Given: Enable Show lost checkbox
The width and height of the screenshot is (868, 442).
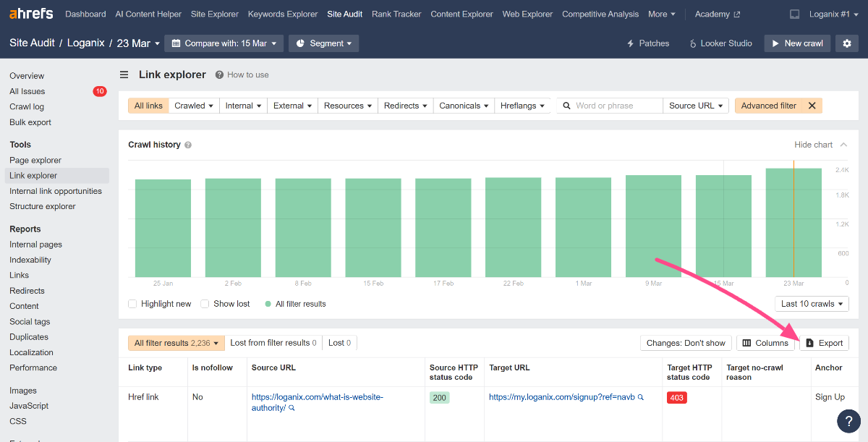Looking at the screenshot, I should [x=205, y=304].
